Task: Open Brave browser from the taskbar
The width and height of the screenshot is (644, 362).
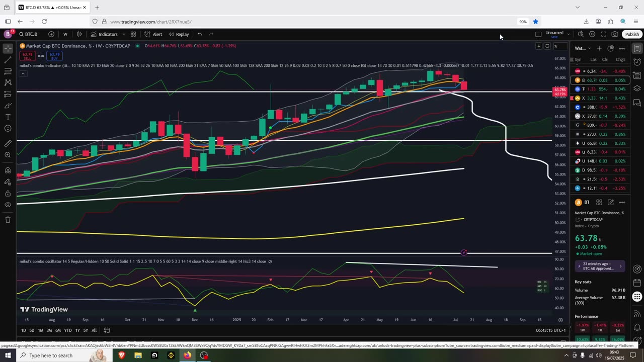Action: click(121, 355)
